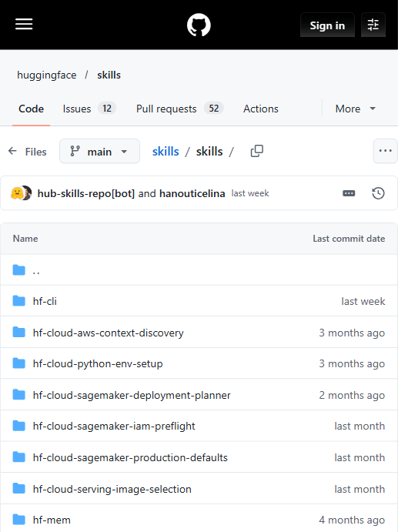Viewport: 398px width, 532px height.
Task: Click the hf-cloud-sagemaker-deployment-planner folder icon
Action: (x=19, y=395)
